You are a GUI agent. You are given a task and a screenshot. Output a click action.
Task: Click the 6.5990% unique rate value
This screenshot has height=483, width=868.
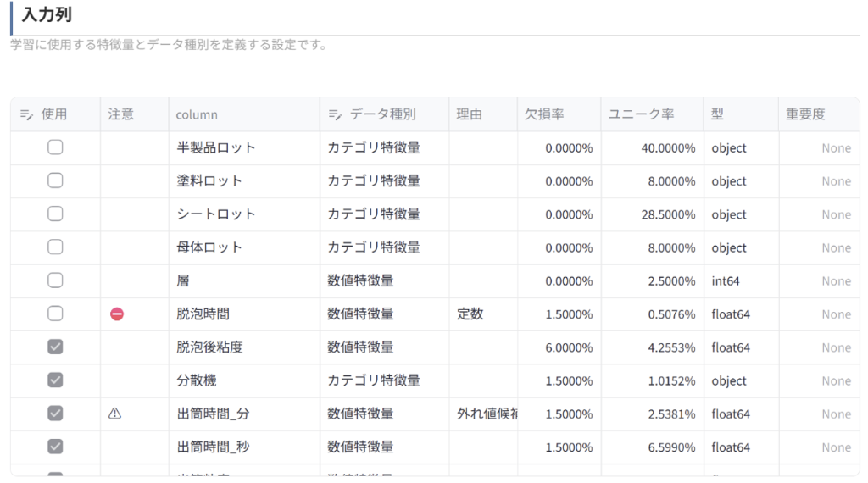671,447
